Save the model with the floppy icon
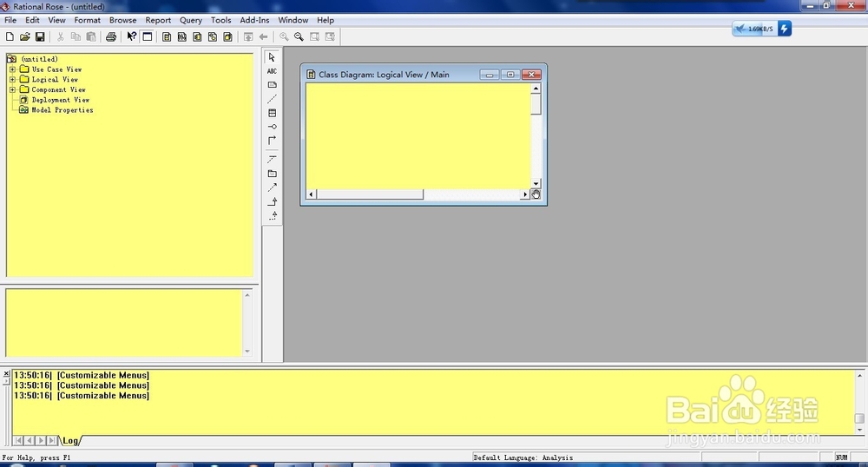This screenshot has height=467, width=868. coord(40,36)
